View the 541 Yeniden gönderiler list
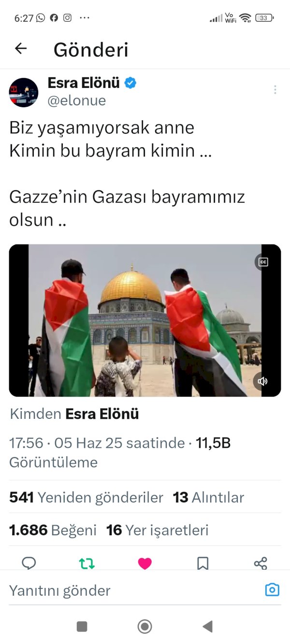 click(86, 497)
